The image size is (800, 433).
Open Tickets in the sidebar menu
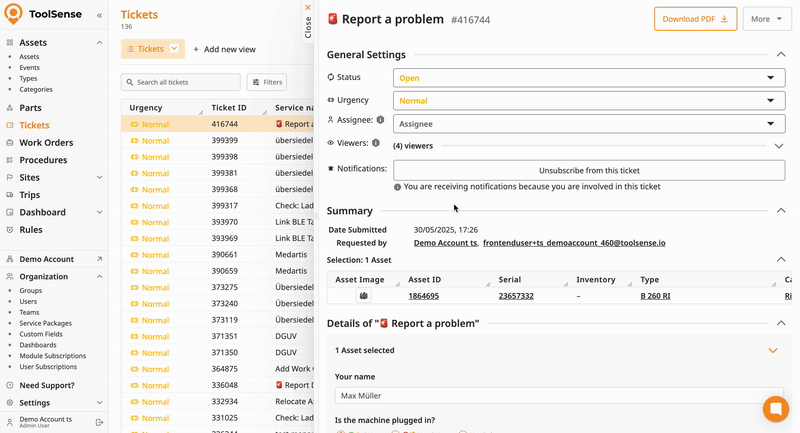[34, 125]
